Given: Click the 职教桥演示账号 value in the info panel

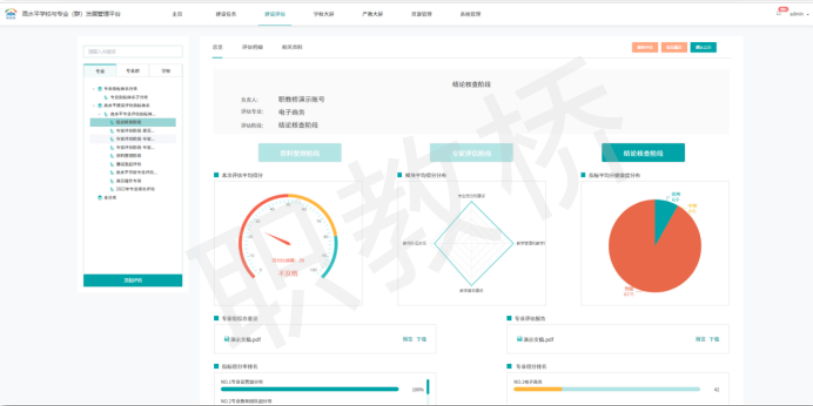Looking at the screenshot, I should pyautogui.click(x=301, y=99).
